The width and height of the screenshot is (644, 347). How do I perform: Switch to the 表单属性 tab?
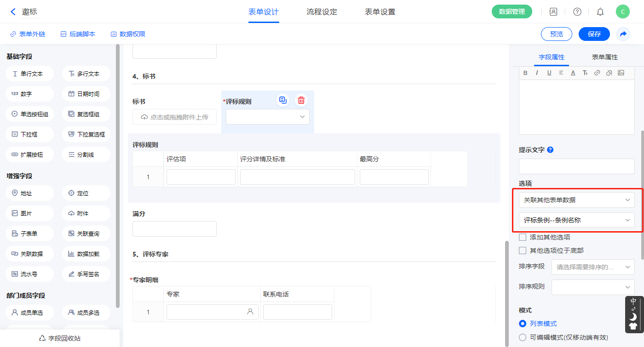click(604, 57)
